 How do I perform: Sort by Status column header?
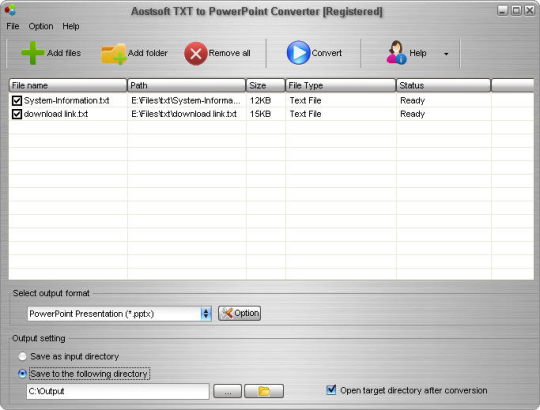443,85
